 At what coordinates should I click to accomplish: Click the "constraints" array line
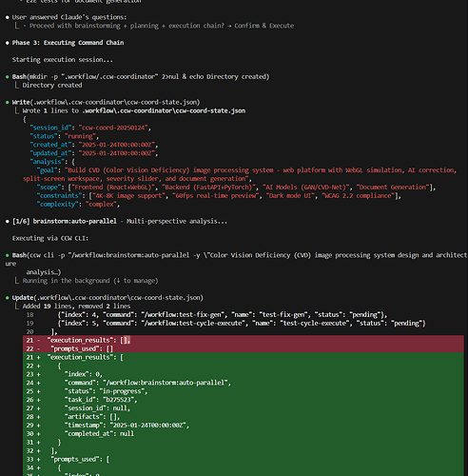(219, 196)
